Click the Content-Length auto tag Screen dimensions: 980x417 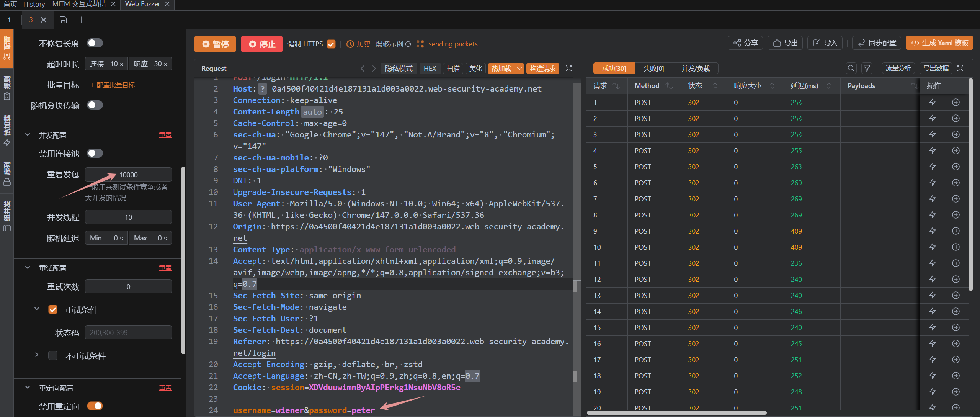pyautogui.click(x=312, y=112)
